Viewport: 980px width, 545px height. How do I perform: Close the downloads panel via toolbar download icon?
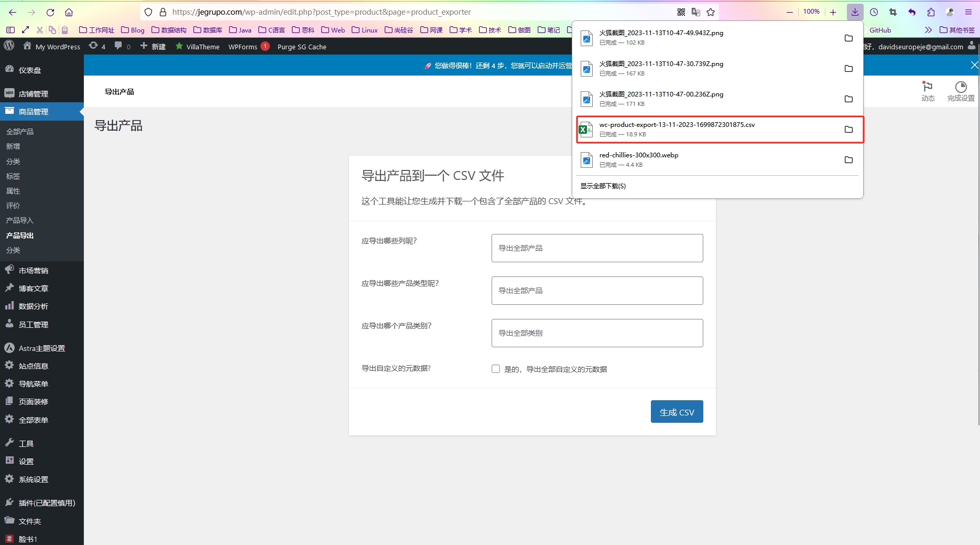(855, 12)
